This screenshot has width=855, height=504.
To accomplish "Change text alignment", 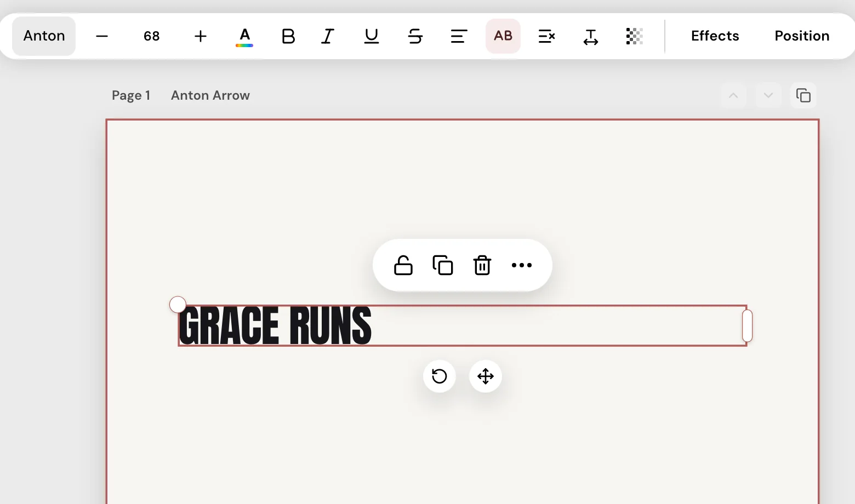I will click(x=459, y=36).
